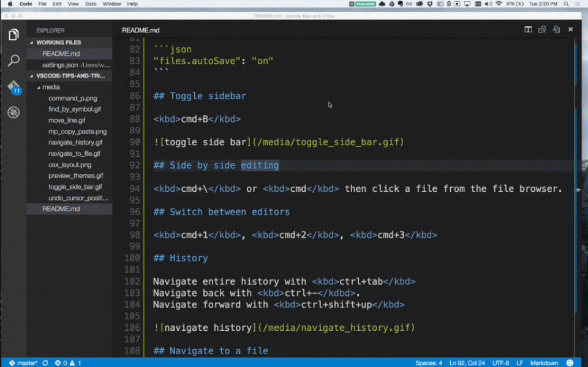Open the Edit menu
The image size is (588, 367).
[x=56, y=4]
